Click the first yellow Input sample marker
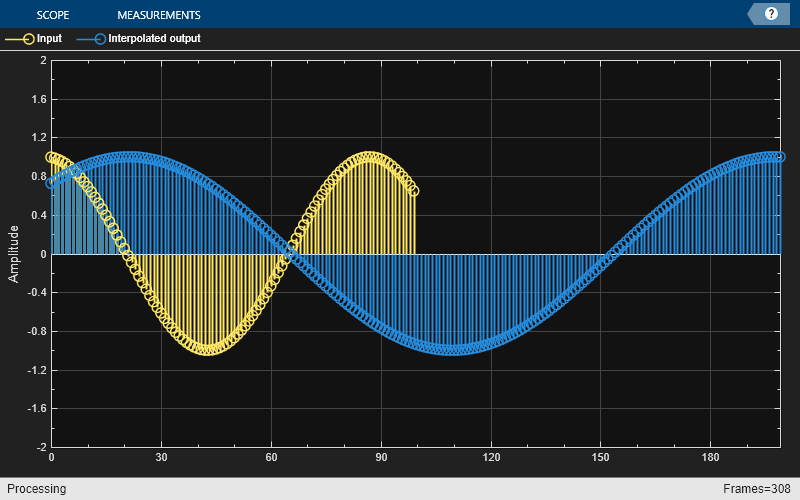This screenshot has width=800, height=500. click(51, 157)
